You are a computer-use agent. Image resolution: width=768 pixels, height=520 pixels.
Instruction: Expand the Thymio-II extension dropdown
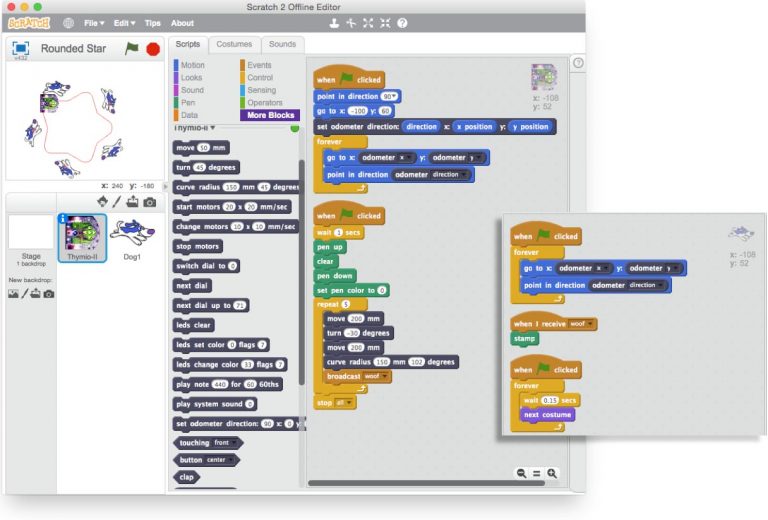click(x=212, y=128)
